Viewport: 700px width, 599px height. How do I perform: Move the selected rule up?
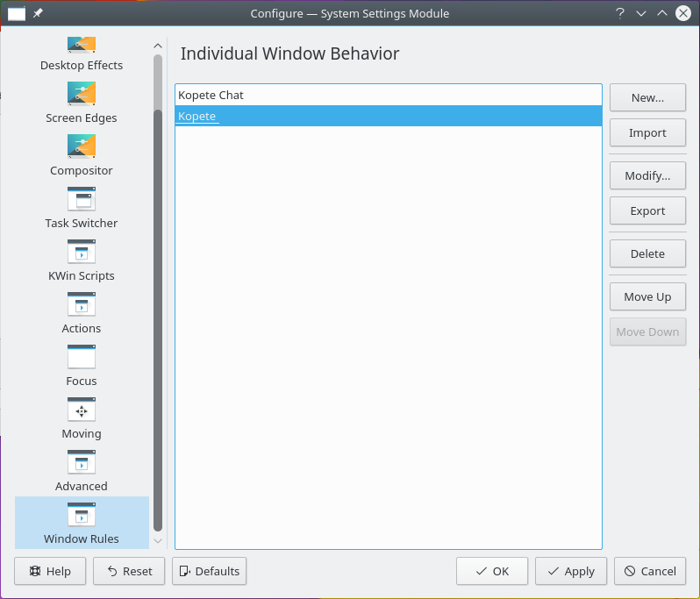647,297
